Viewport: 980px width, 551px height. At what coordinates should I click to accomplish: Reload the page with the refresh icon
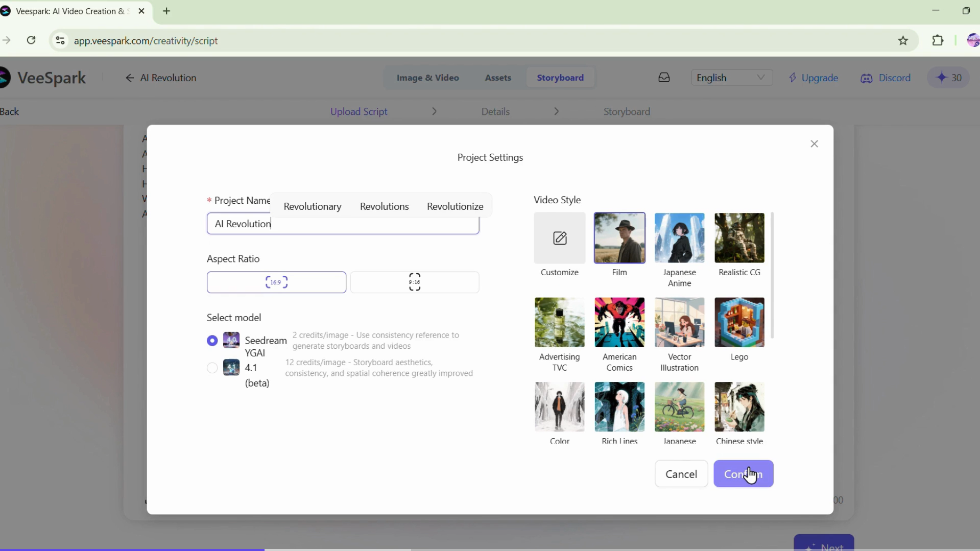click(x=31, y=40)
